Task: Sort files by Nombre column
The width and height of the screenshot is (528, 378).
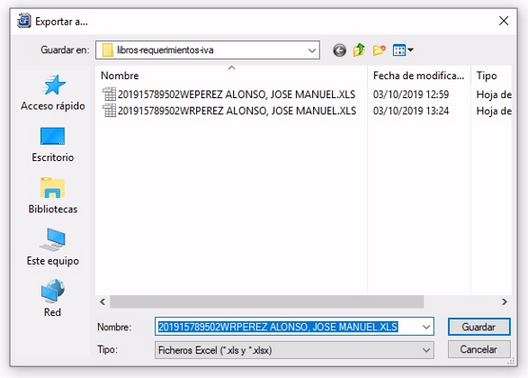Action: tap(231, 75)
